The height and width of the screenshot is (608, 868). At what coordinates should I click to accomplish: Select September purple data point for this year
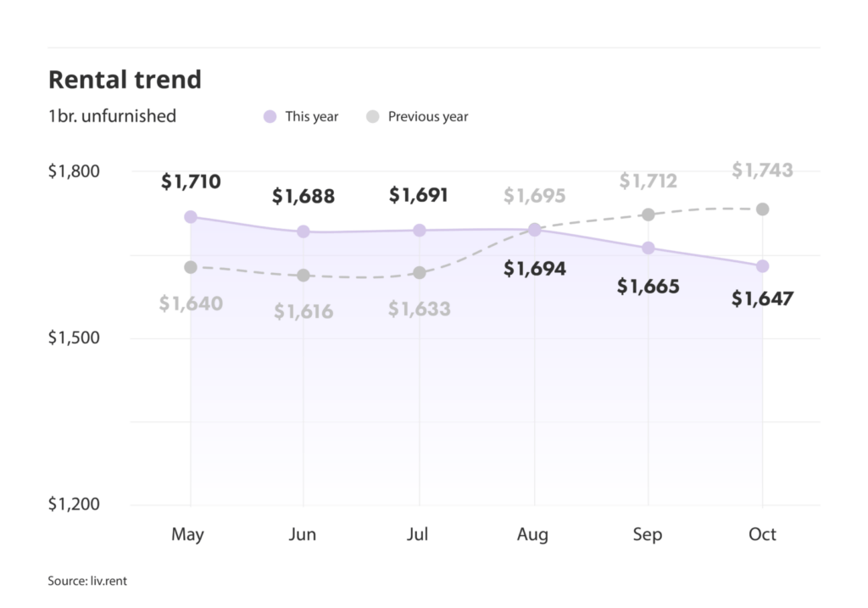(648, 248)
